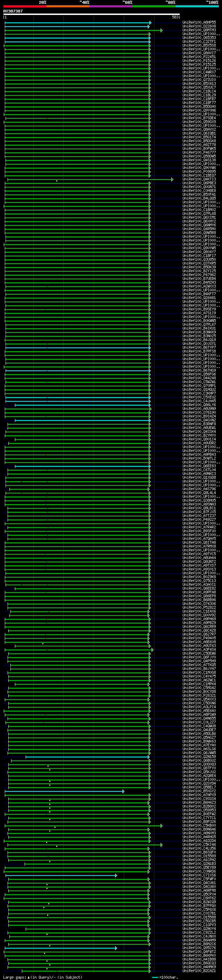Open hit UniRef100_A8HP55
Screen dimensions: 222x980
(x=199, y=23)
